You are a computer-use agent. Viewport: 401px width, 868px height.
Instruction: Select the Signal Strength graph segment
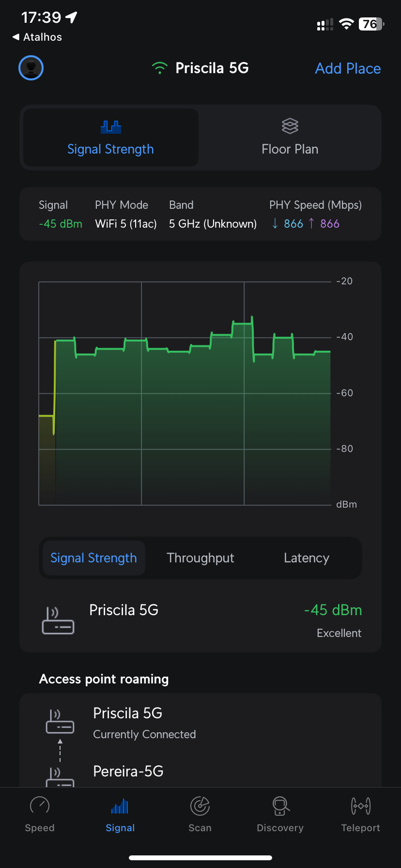93,558
